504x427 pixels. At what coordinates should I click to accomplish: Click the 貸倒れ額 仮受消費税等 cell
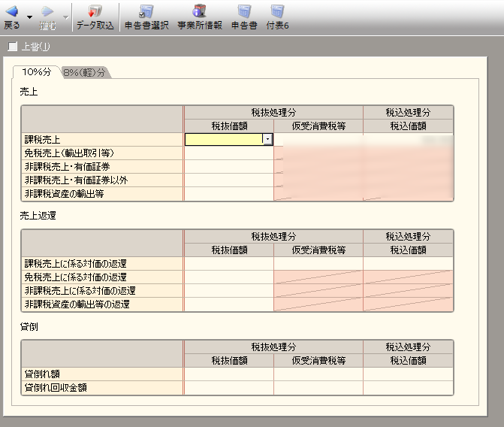click(x=318, y=374)
